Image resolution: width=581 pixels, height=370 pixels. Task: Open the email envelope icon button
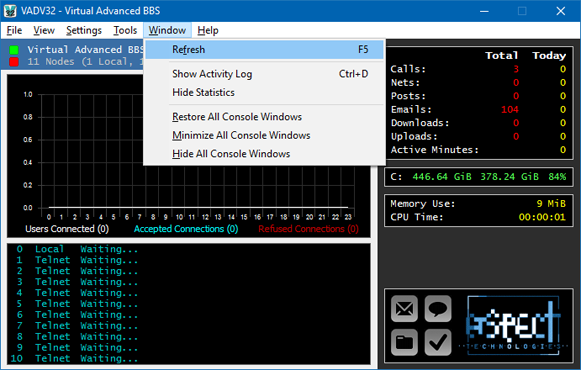(404, 309)
